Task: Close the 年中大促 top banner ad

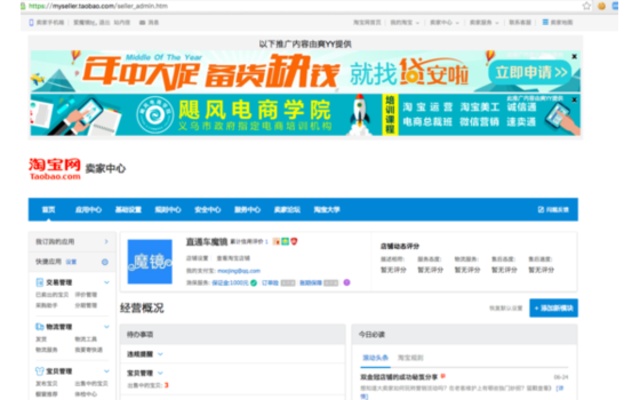Action: tap(574, 56)
